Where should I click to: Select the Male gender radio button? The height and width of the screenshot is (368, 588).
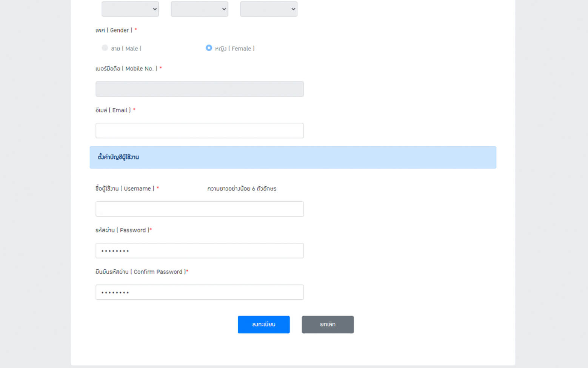[105, 48]
